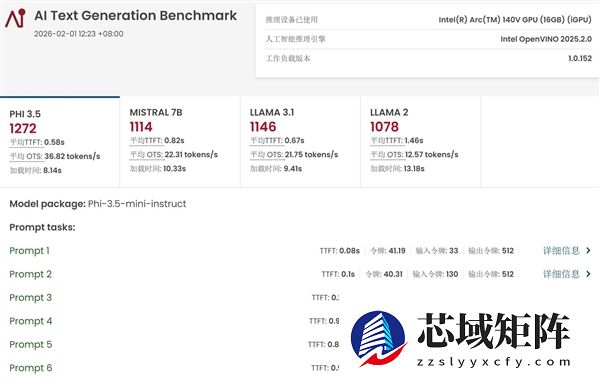Click the 36.82 tokens/s value
The width and height of the screenshot is (600, 384).
click(x=72, y=156)
